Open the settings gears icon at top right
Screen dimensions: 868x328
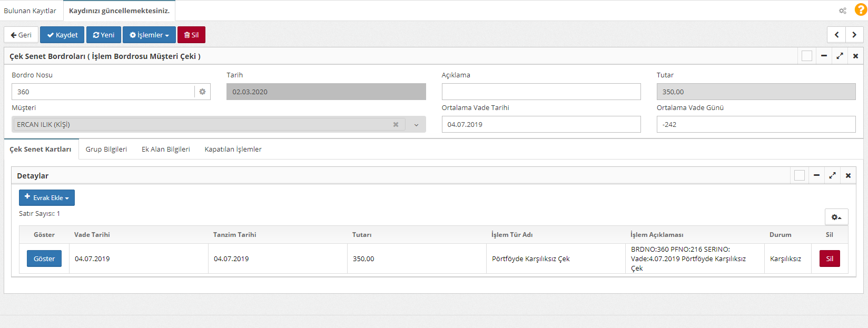843,11
